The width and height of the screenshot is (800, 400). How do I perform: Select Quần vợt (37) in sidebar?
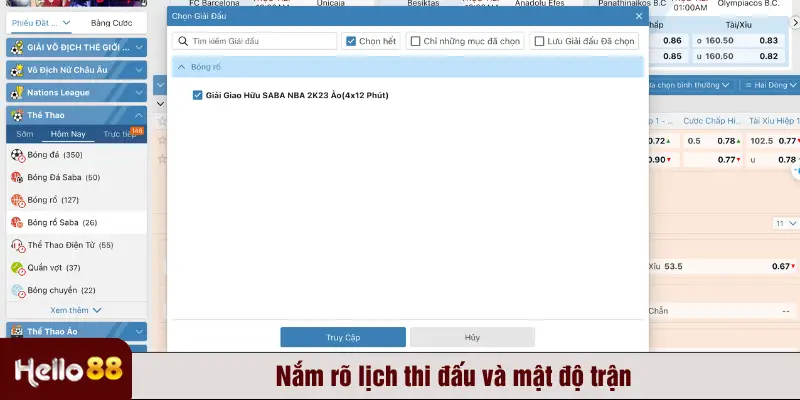coord(77,268)
